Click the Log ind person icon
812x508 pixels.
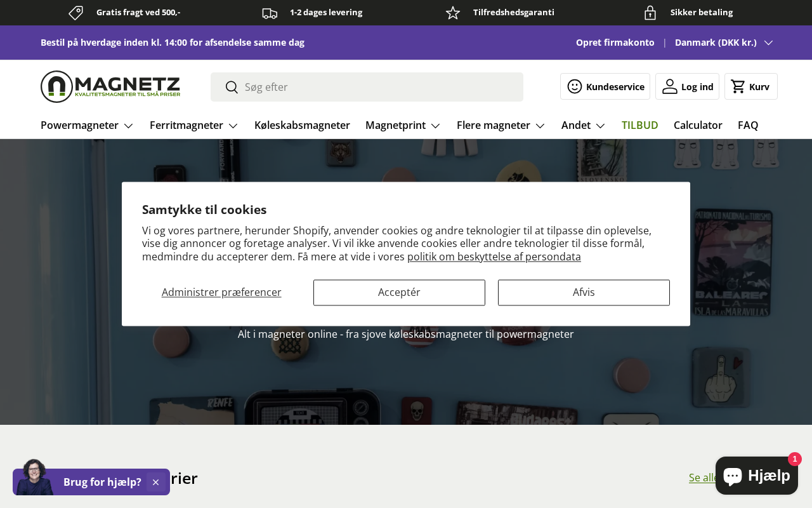(x=670, y=86)
